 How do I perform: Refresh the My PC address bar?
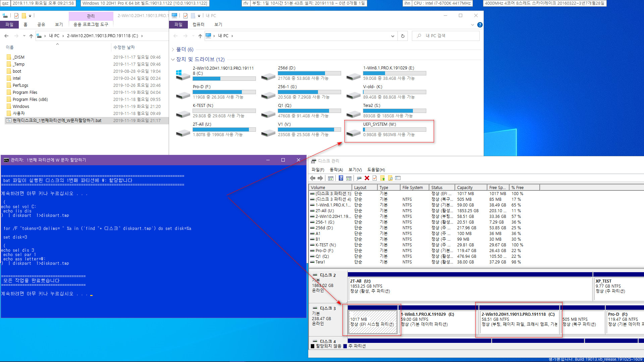click(x=403, y=36)
